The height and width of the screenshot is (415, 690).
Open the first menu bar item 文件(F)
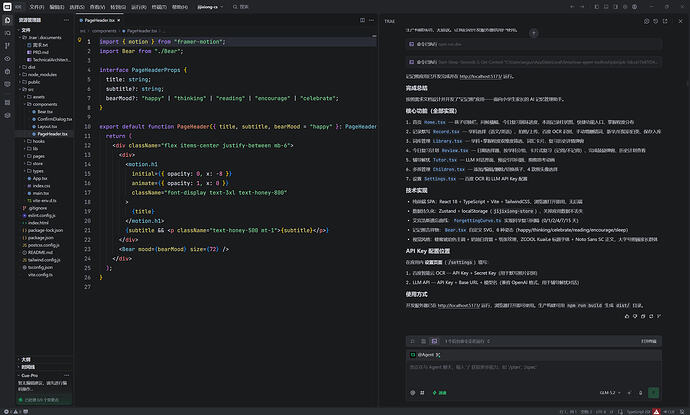pyautogui.click(x=37, y=7)
